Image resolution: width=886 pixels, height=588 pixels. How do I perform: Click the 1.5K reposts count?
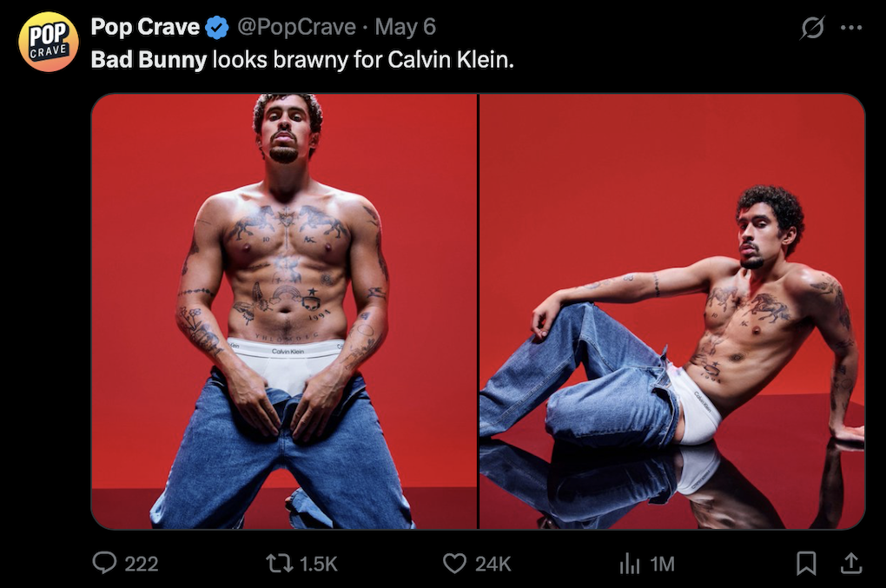(318, 565)
